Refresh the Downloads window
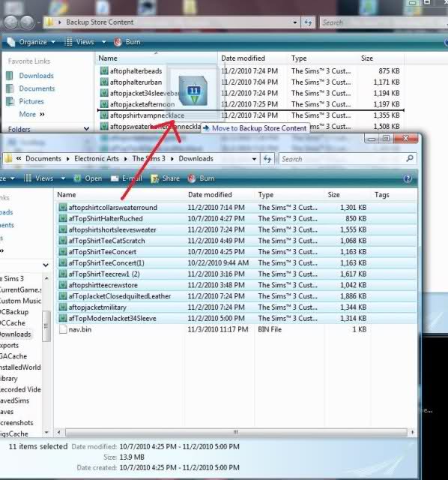448x480 pixels. [267, 159]
